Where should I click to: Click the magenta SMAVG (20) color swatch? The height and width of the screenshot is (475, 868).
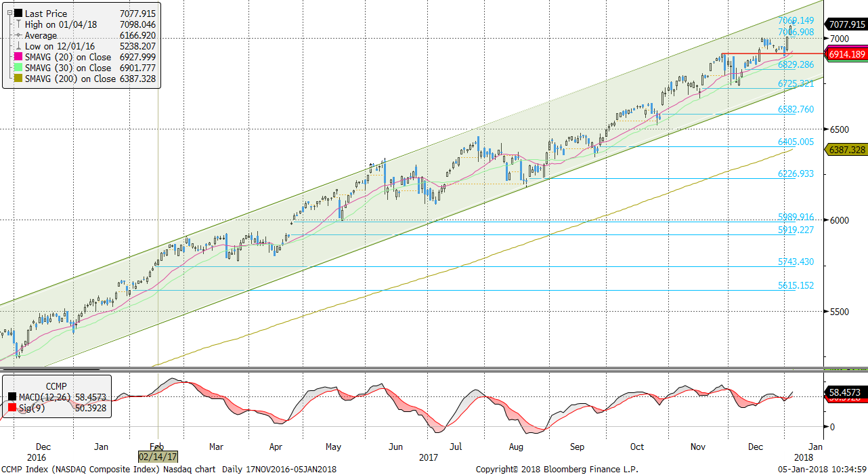point(18,57)
